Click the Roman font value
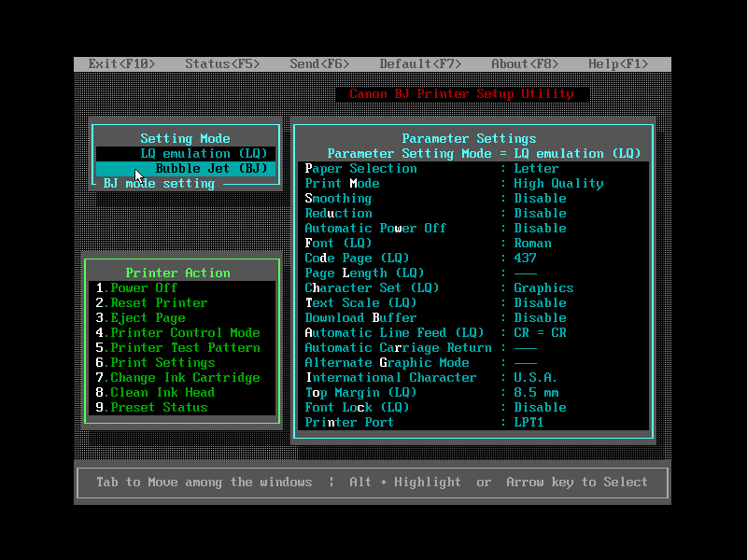This screenshot has width=747, height=560. pyautogui.click(x=532, y=243)
